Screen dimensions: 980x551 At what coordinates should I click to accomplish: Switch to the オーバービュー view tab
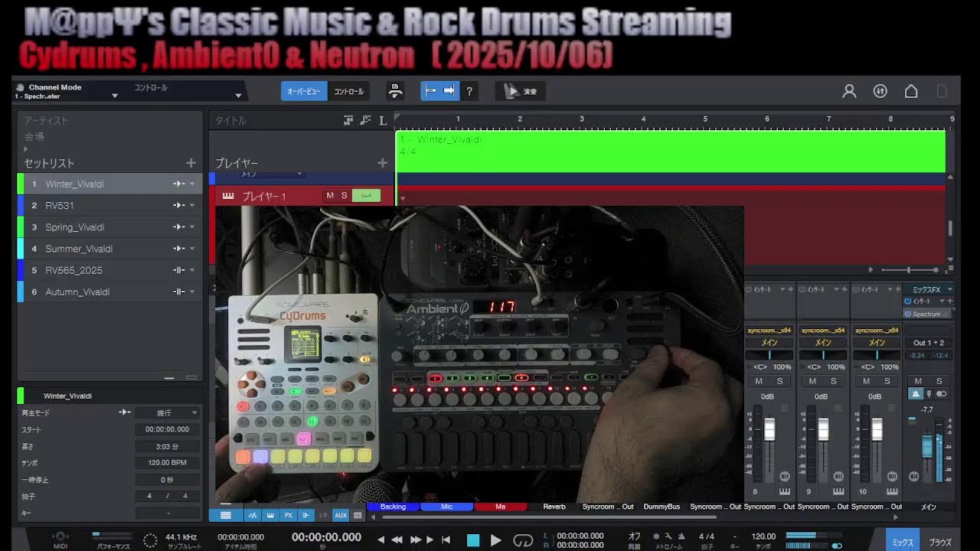pyautogui.click(x=304, y=91)
